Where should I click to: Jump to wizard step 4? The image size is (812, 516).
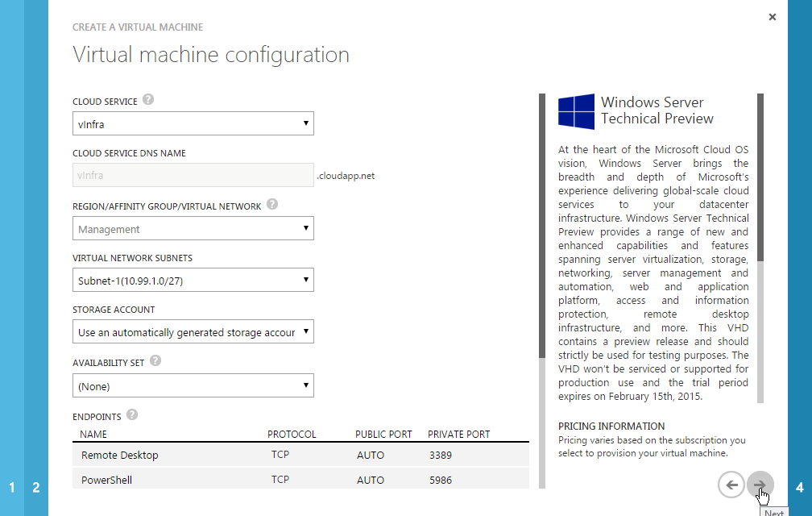coord(799,487)
